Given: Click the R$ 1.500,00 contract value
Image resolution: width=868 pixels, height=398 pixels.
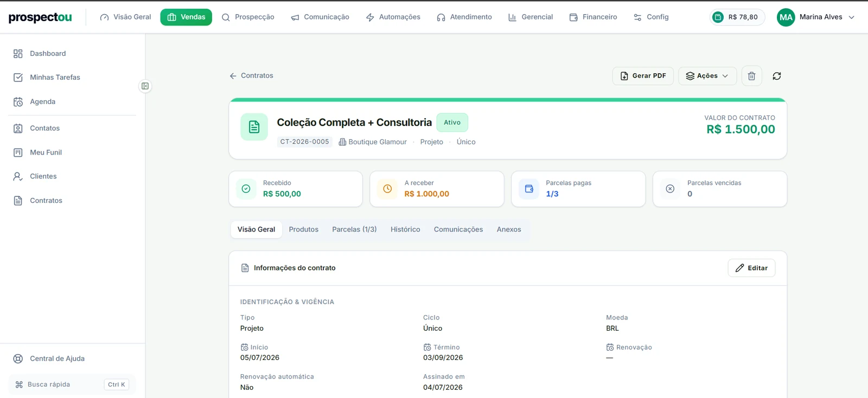Looking at the screenshot, I should click(741, 129).
